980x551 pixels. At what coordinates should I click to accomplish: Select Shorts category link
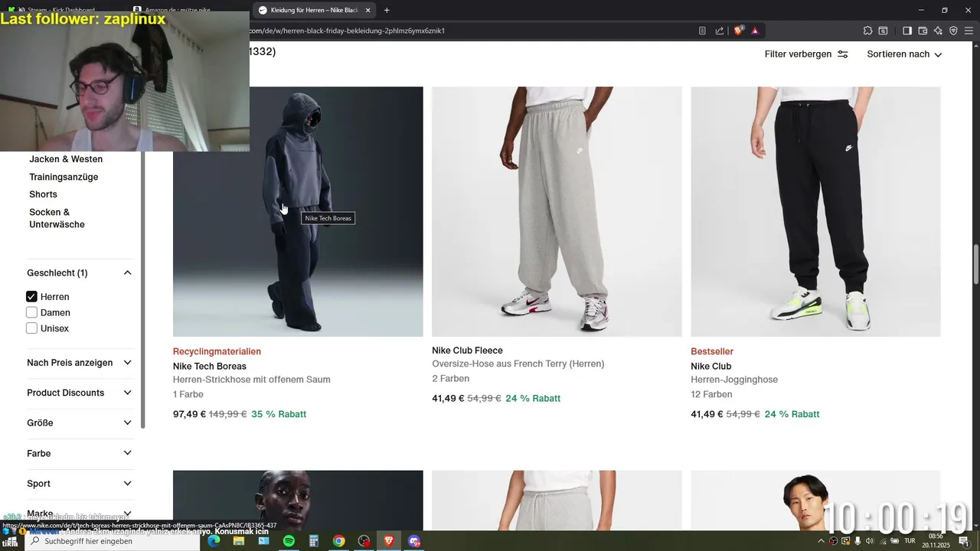43,194
